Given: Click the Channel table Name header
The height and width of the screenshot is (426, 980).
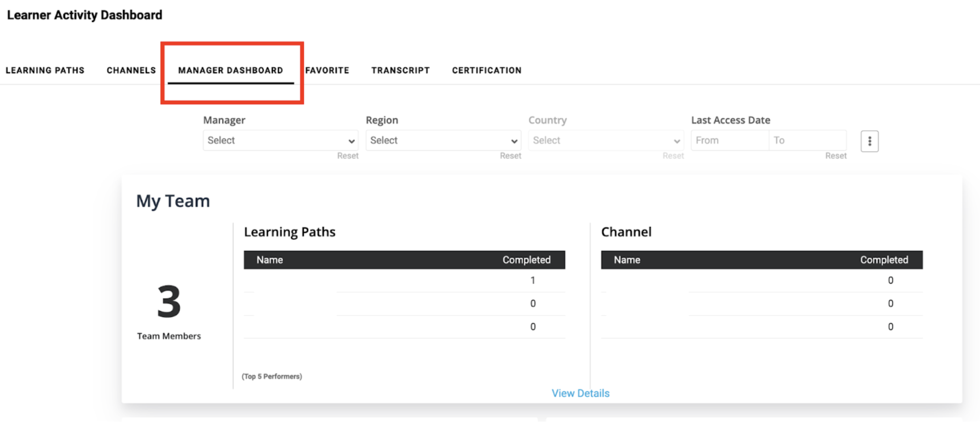Looking at the screenshot, I should pos(627,260).
